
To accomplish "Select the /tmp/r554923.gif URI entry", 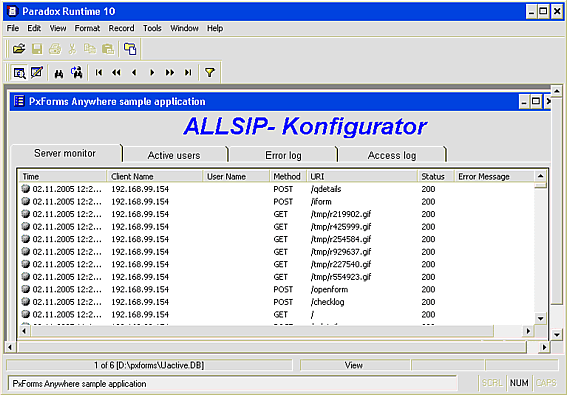I will click(341, 277).
